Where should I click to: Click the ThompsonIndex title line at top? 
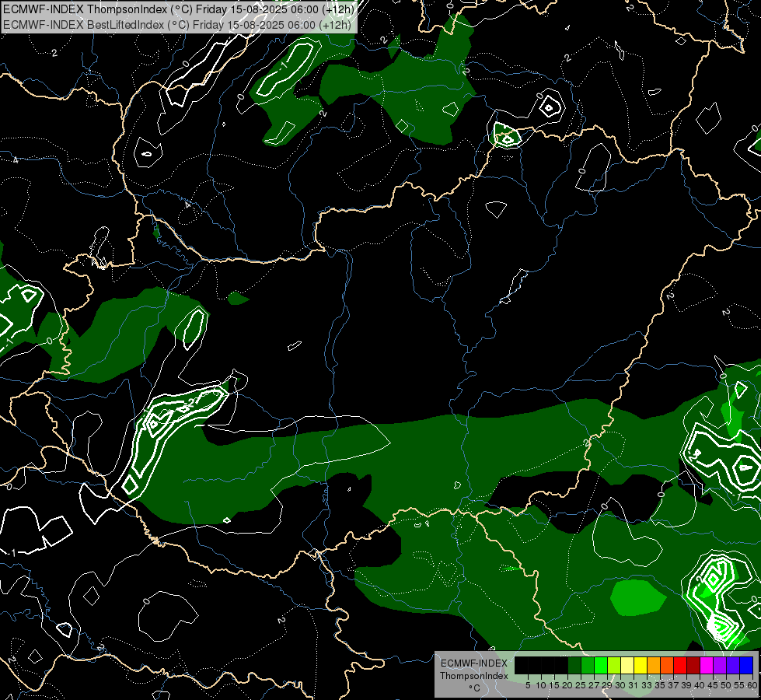[179, 9]
